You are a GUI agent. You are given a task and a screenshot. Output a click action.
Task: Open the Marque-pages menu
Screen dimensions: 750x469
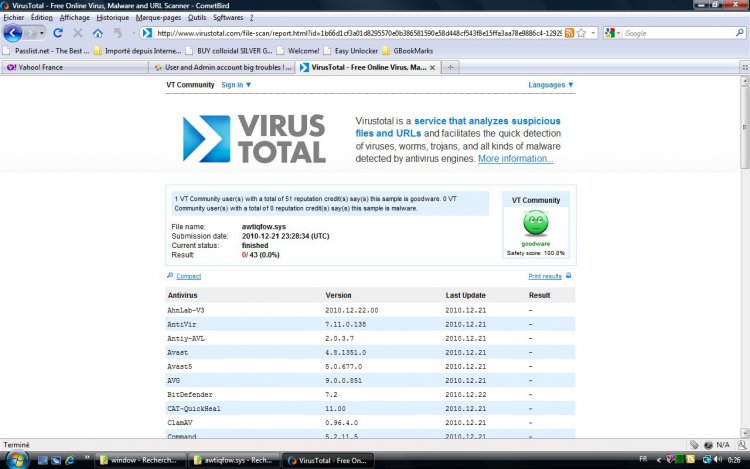point(158,18)
